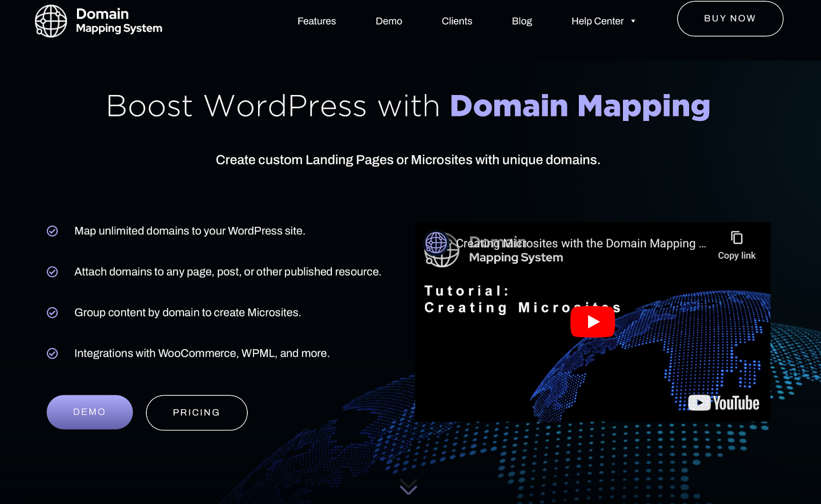
Task: Click check icon beside 'Integrations with WooCommerce'
Action: coord(52,353)
